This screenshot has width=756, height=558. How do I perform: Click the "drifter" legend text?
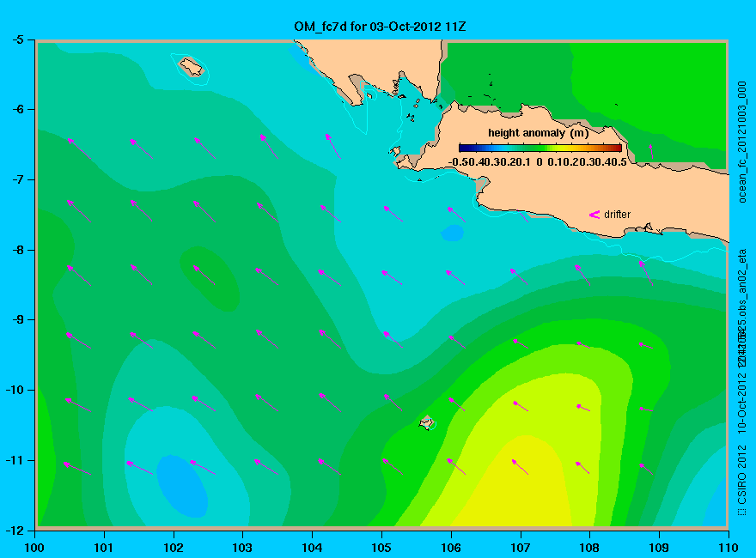[x=617, y=215]
